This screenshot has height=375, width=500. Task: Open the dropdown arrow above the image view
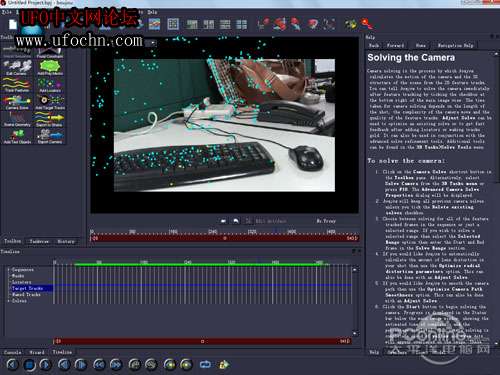tap(153, 43)
